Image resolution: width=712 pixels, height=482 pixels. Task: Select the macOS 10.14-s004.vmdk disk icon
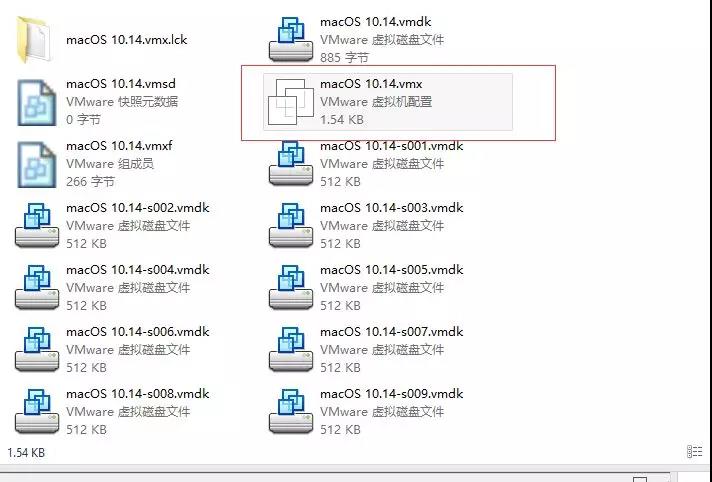point(37,288)
